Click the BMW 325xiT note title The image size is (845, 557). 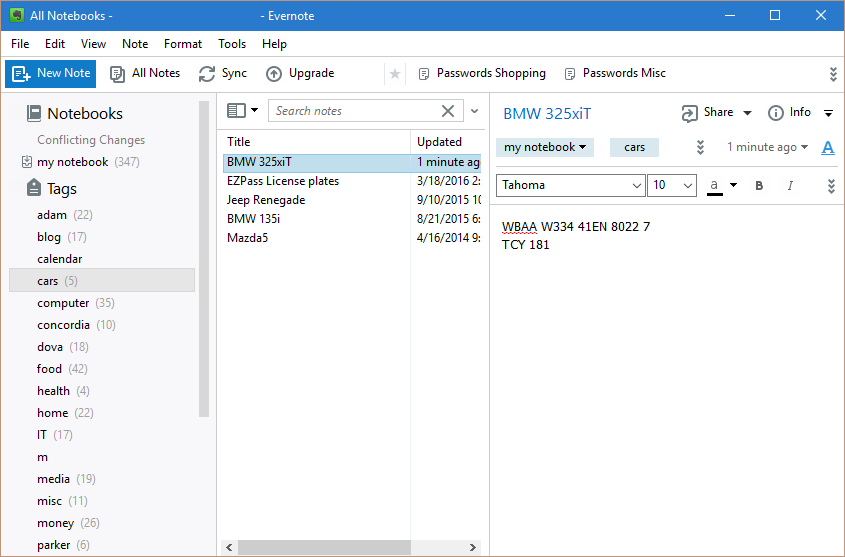coord(547,114)
